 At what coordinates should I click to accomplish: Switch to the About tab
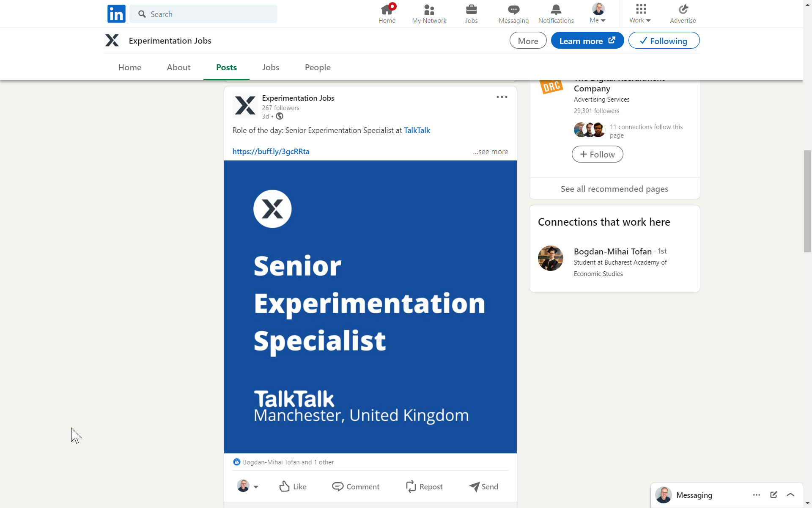click(x=178, y=67)
